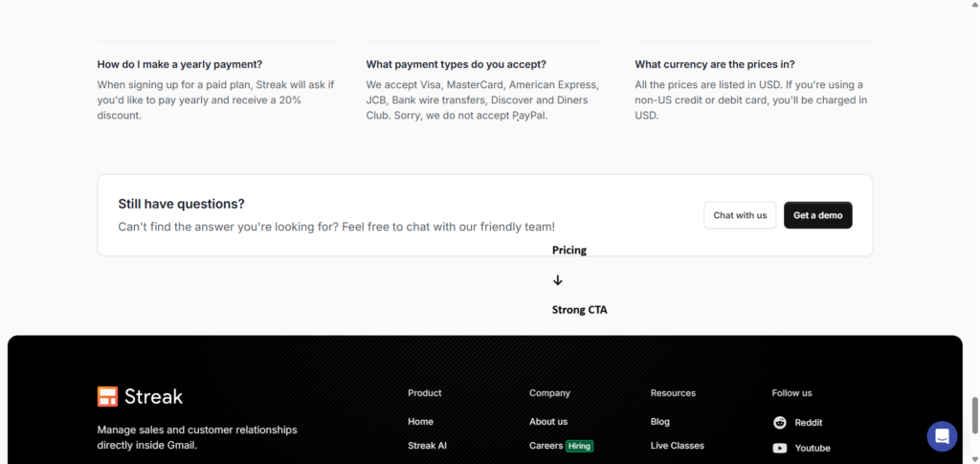Open the Reddit icon under Follow us

click(780, 423)
